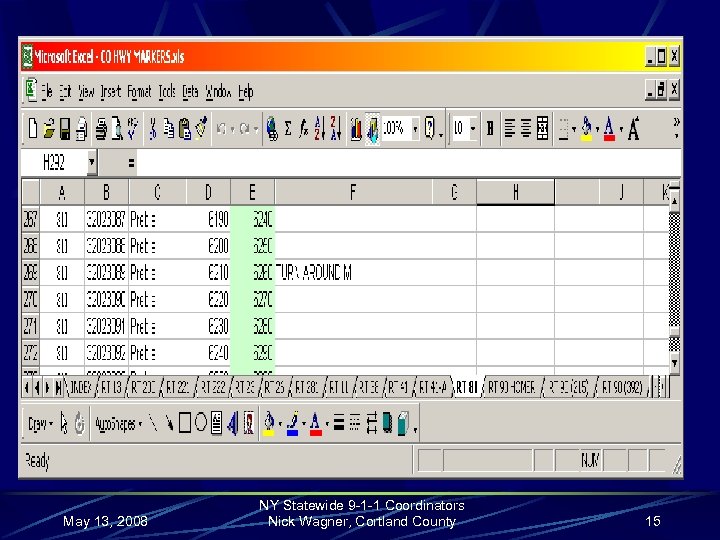The image size is (720, 540).
Task: Expand the Borders dropdown arrow
Action: (x=574, y=129)
